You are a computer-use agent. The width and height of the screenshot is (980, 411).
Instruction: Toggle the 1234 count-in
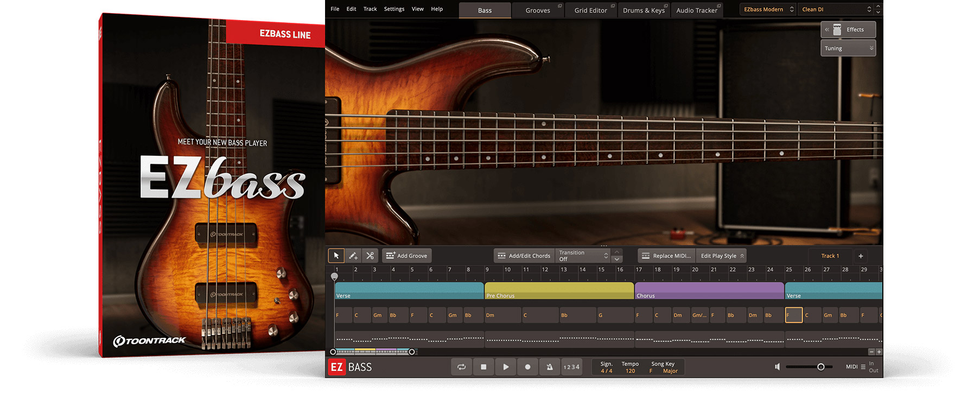(571, 367)
